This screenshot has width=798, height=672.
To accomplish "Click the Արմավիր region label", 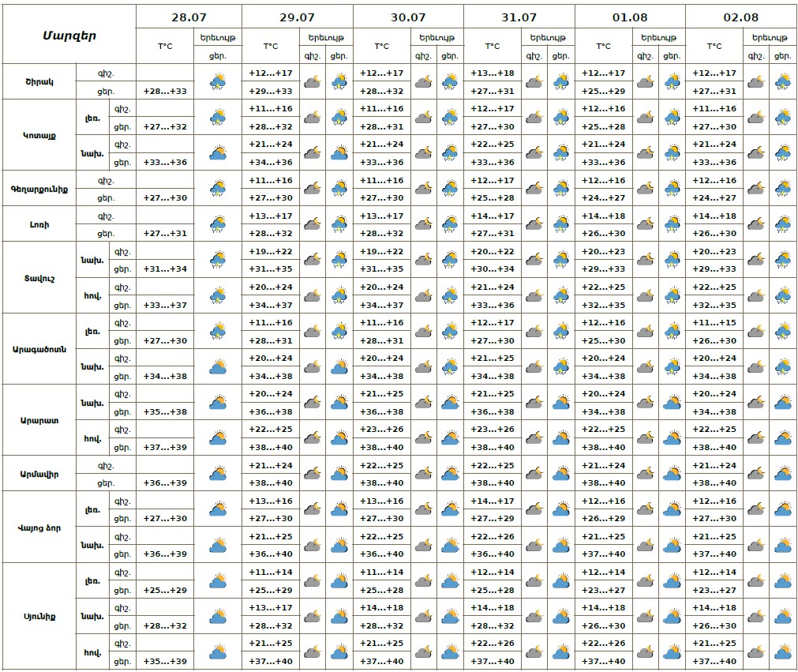I will 39,474.
